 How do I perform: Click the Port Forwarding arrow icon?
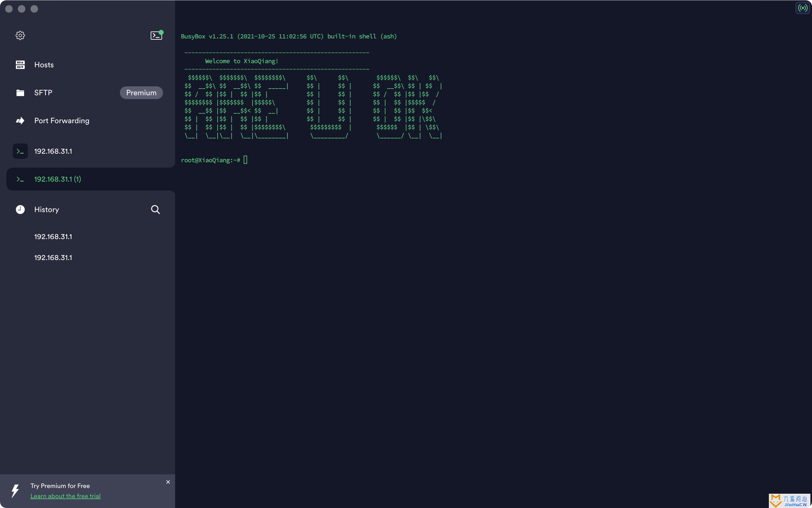click(20, 121)
